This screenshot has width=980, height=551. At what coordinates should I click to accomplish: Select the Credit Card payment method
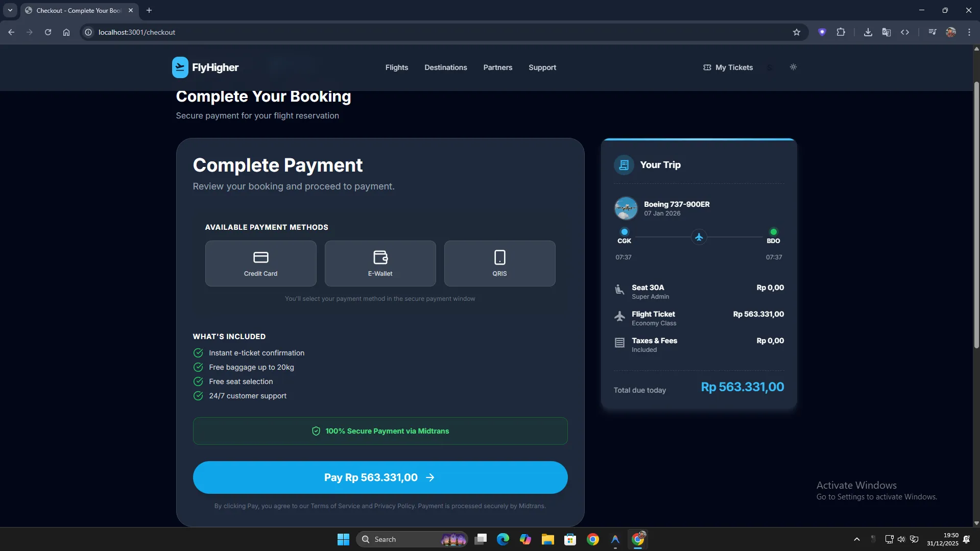(260, 263)
